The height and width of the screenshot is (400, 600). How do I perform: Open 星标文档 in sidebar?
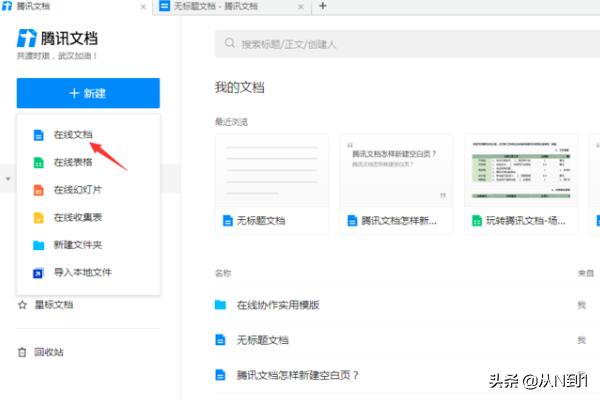tap(54, 305)
